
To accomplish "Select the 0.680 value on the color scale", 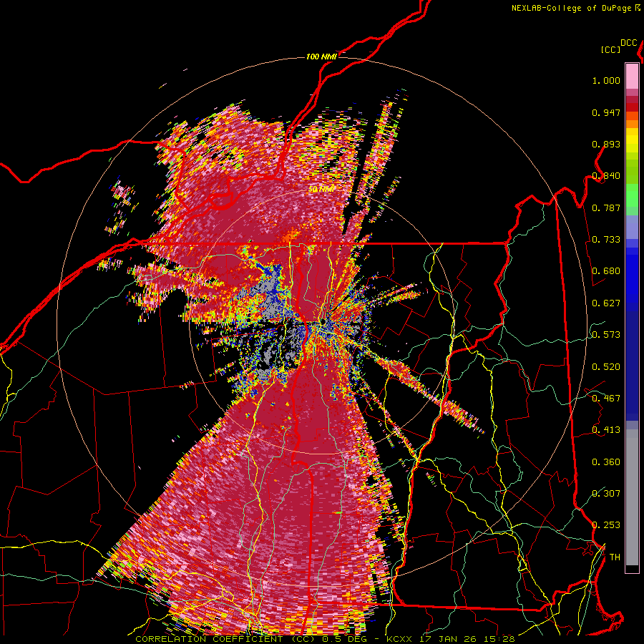I will [x=606, y=271].
